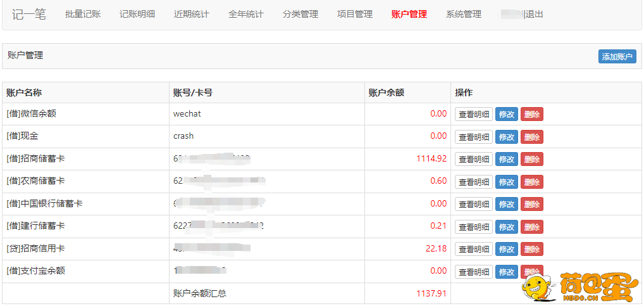Delete the 农商储蓄卡 account

click(x=532, y=181)
